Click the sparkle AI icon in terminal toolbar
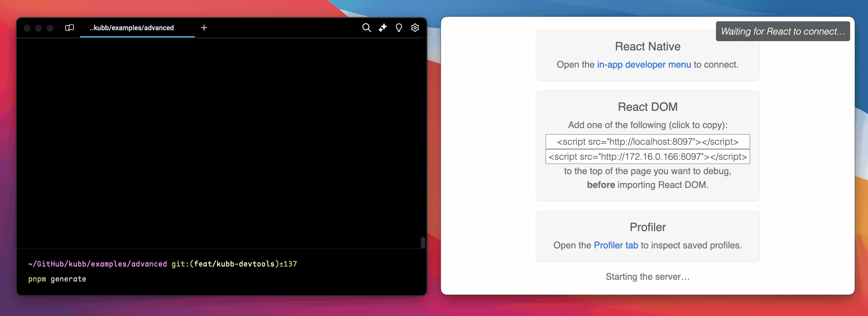Screen dimensions: 868x316 coord(383,28)
